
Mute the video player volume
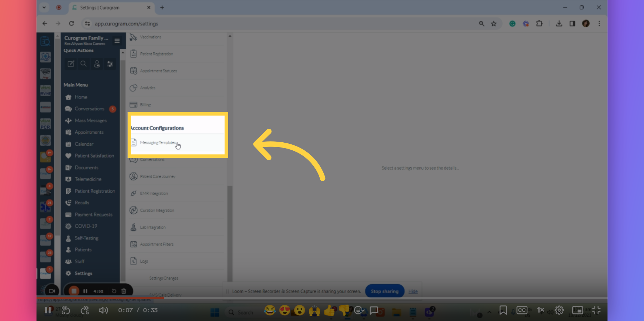(103, 310)
